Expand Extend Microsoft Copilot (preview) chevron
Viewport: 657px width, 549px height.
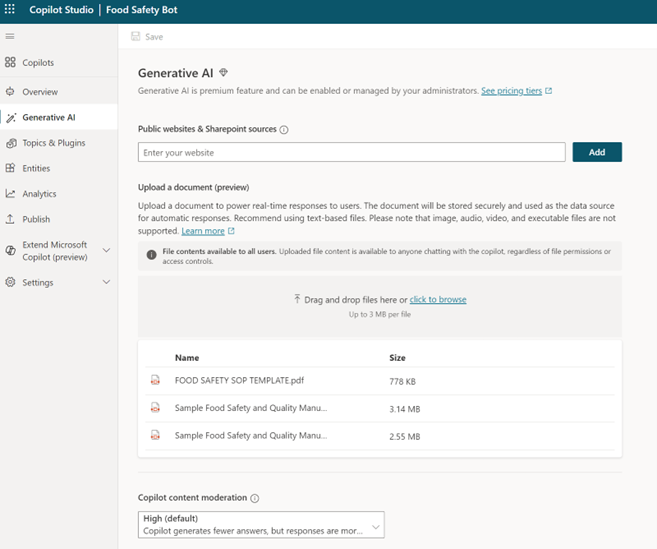point(106,251)
